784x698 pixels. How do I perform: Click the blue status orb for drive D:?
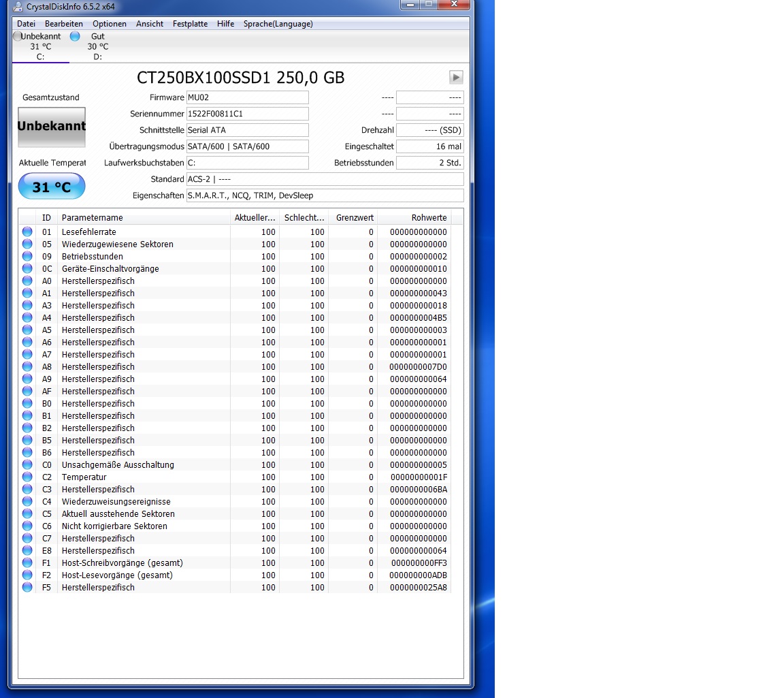75,36
